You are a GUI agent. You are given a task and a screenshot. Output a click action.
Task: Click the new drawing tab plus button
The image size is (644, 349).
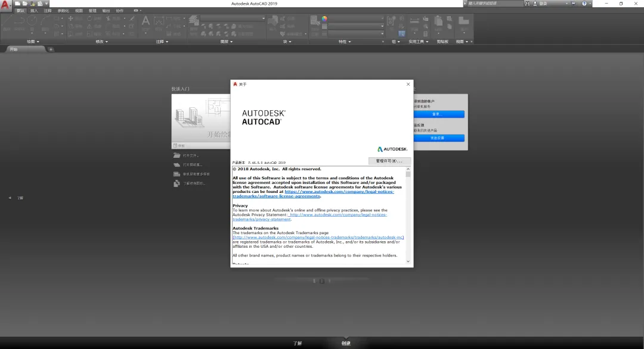click(51, 49)
